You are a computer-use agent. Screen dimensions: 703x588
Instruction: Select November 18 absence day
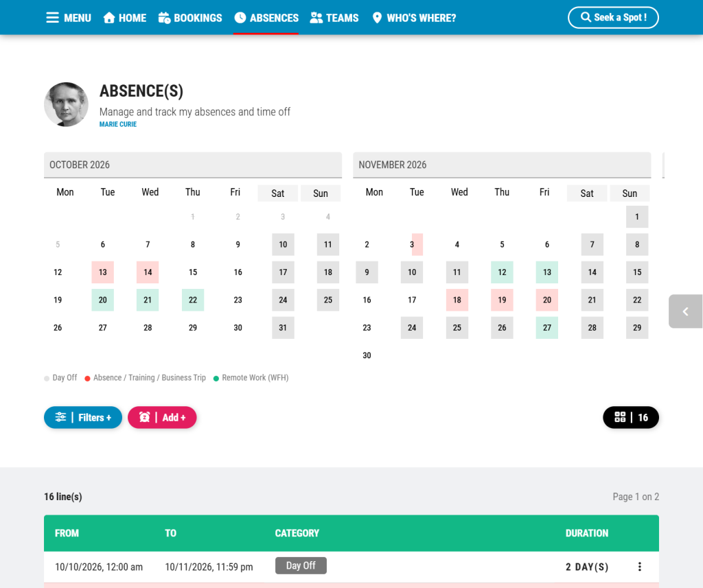457,300
